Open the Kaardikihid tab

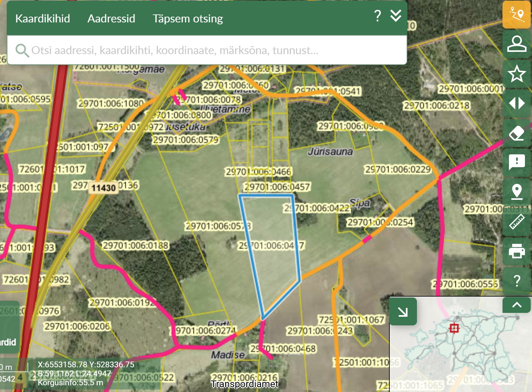(x=43, y=19)
